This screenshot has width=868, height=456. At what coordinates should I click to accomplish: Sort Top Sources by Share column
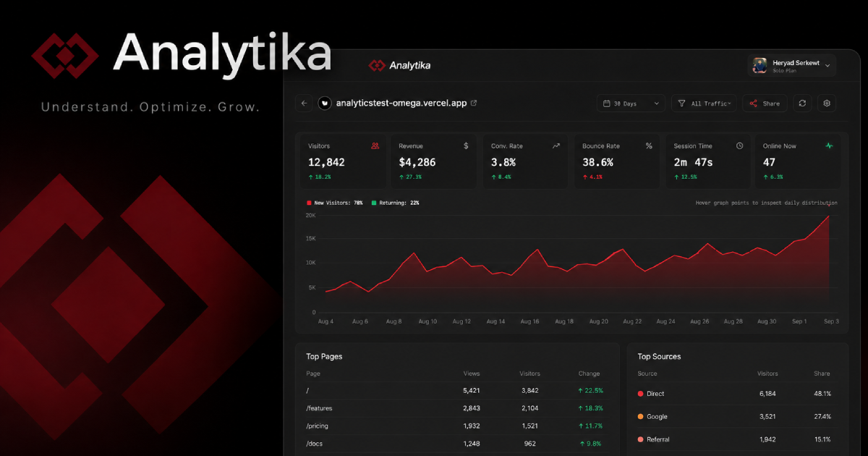tap(821, 373)
